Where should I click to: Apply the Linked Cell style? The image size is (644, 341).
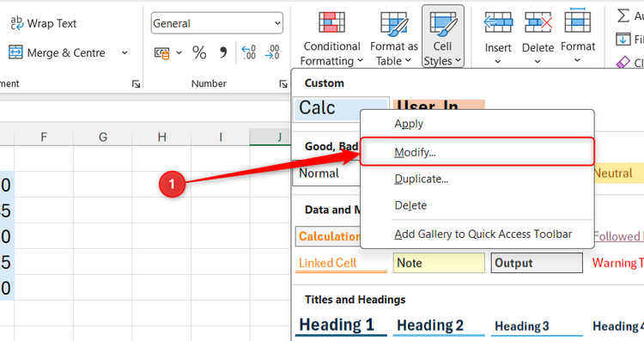tap(341, 263)
